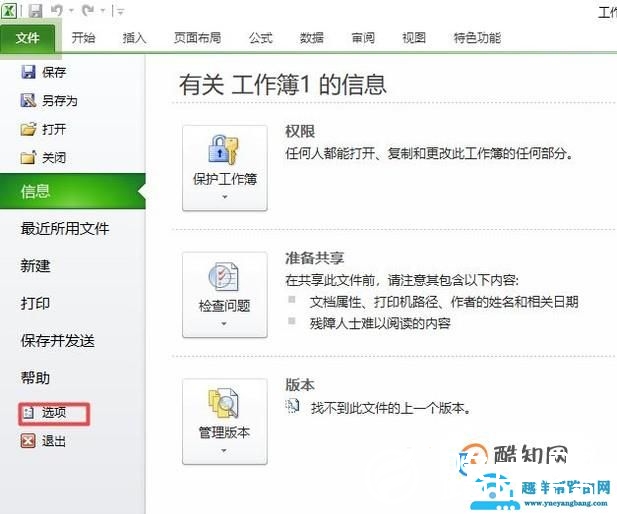
Task: Choose 另存为 in the backstage menu
Action: (60, 101)
